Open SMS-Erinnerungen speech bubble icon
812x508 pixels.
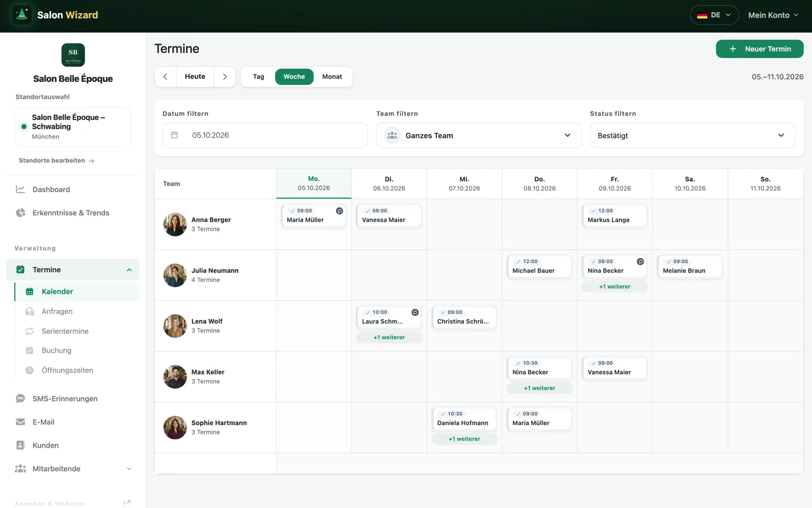point(20,399)
